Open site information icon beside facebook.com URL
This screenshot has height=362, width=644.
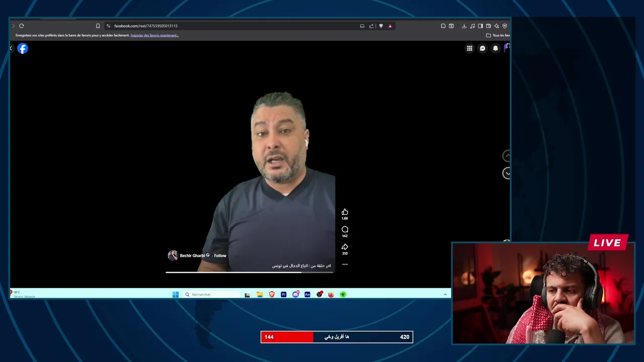[x=108, y=26]
